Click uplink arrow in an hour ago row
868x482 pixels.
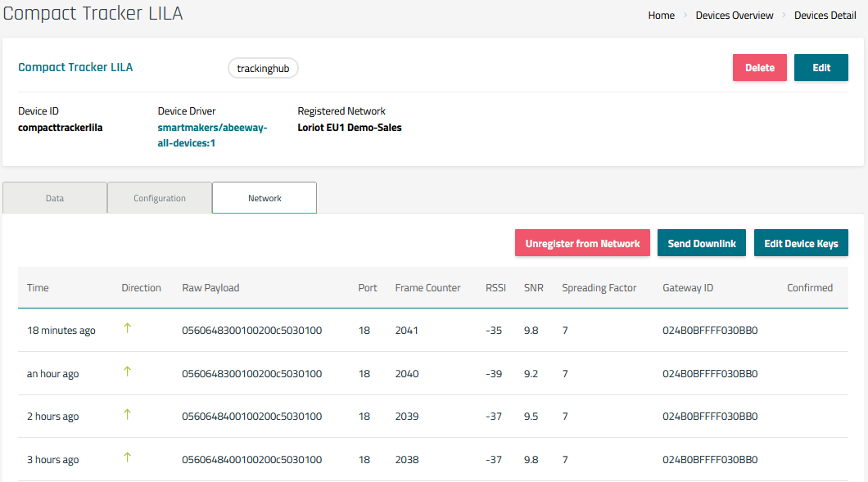tap(127, 372)
